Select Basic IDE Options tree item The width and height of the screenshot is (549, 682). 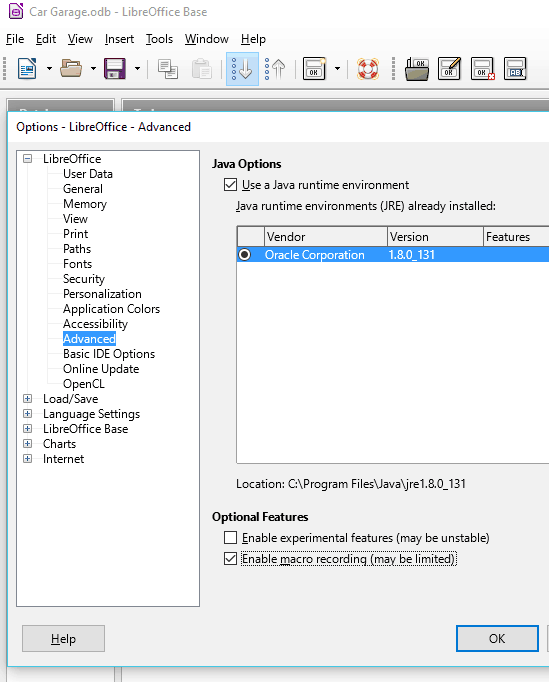pos(109,354)
